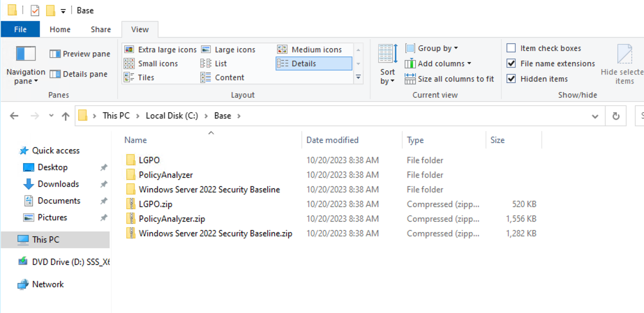Image resolution: width=644 pixels, height=313 pixels.
Task: Click the 1,282 KB size cell
Action: pos(521,234)
